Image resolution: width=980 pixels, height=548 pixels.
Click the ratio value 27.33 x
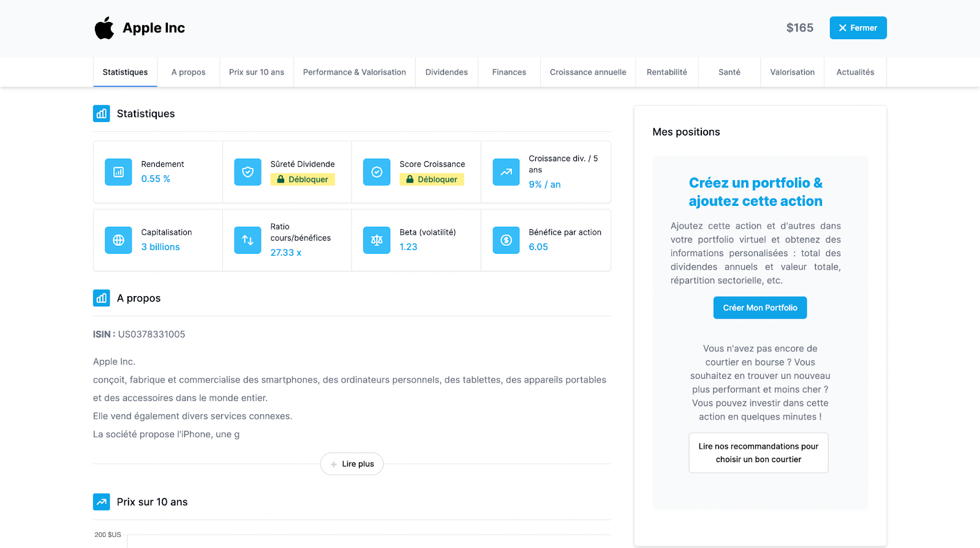click(x=286, y=253)
